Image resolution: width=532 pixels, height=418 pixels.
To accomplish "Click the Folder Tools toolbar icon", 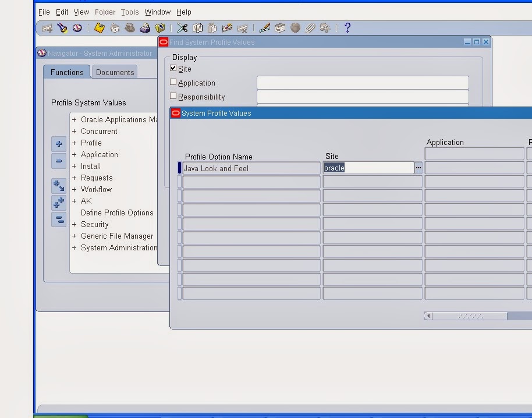I will pyautogui.click(x=325, y=28).
